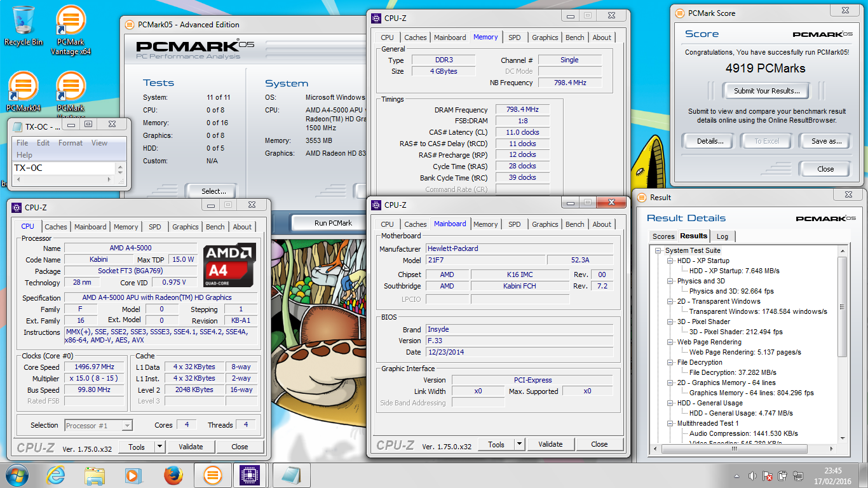
Task: Launch Firefox from the taskbar
Action: (x=173, y=475)
